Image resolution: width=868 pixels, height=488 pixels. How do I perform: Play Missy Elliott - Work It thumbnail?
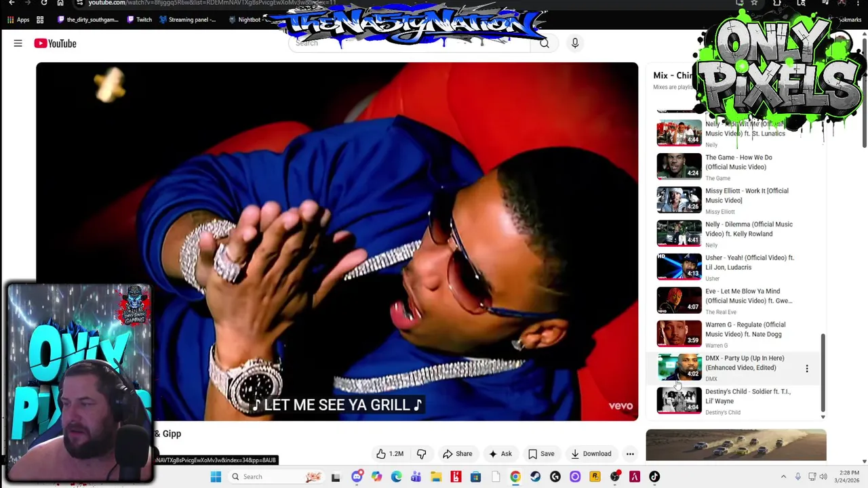click(679, 200)
